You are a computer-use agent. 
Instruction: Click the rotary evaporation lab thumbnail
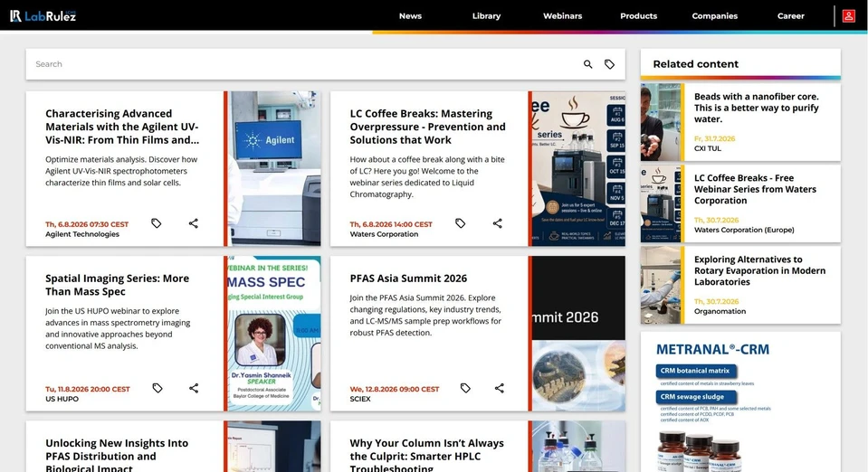point(661,285)
